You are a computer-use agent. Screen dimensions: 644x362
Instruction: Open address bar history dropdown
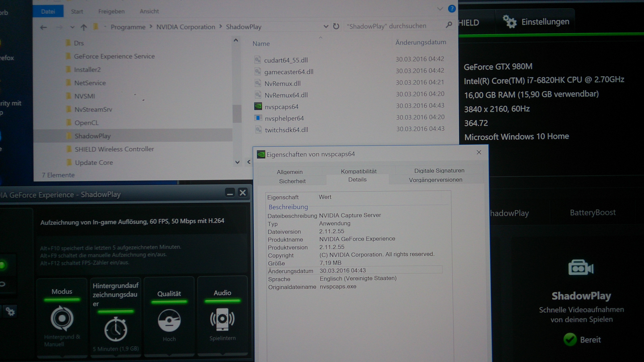click(326, 26)
